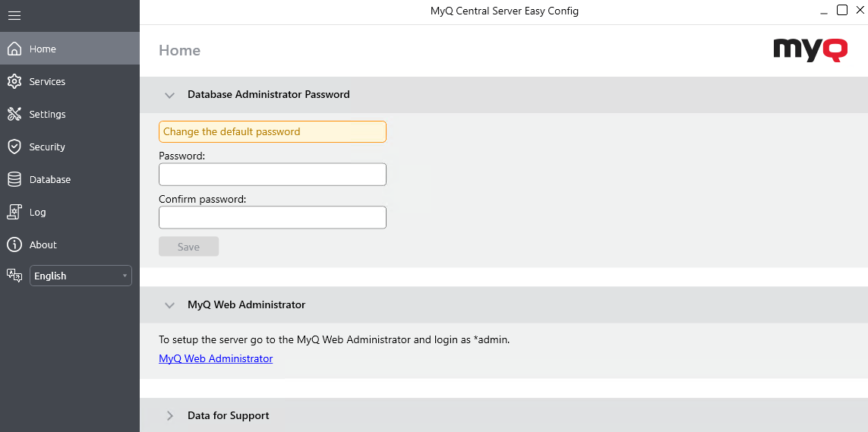The height and width of the screenshot is (432, 868).
Task: Open the English language dropdown
Action: click(x=80, y=276)
